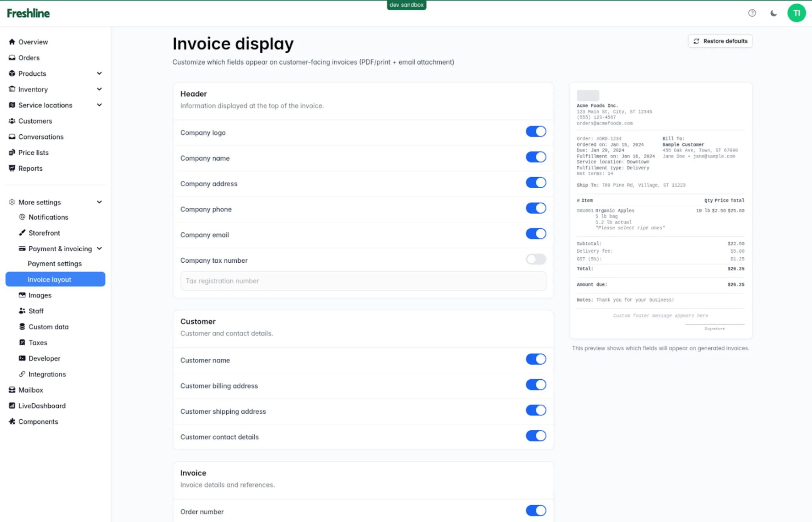This screenshot has height=522, width=812.
Task: Expand the Service locations chevron
Action: click(x=99, y=105)
